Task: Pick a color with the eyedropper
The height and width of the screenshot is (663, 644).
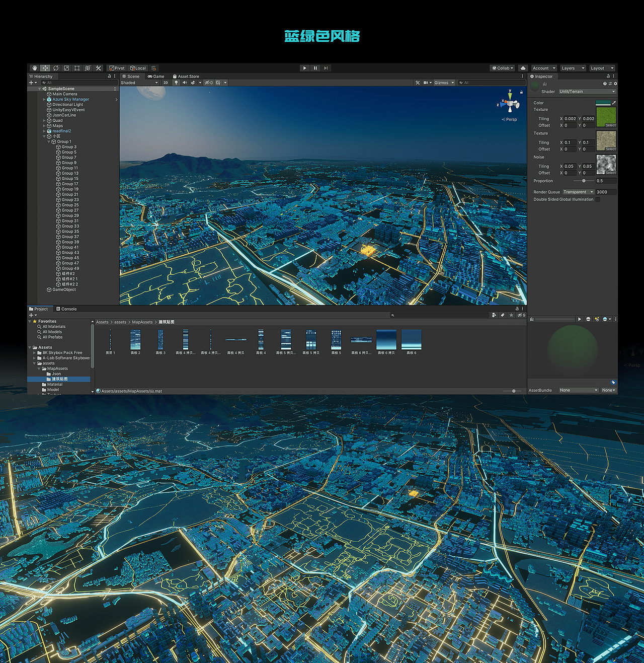Action: pyautogui.click(x=614, y=103)
